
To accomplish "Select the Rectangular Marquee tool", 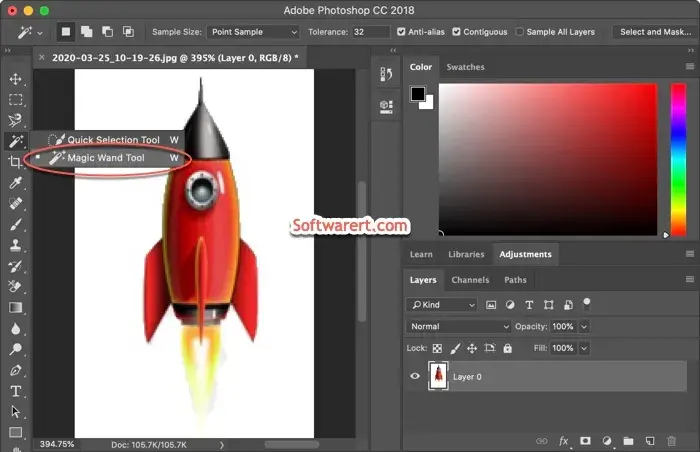I will [x=16, y=99].
